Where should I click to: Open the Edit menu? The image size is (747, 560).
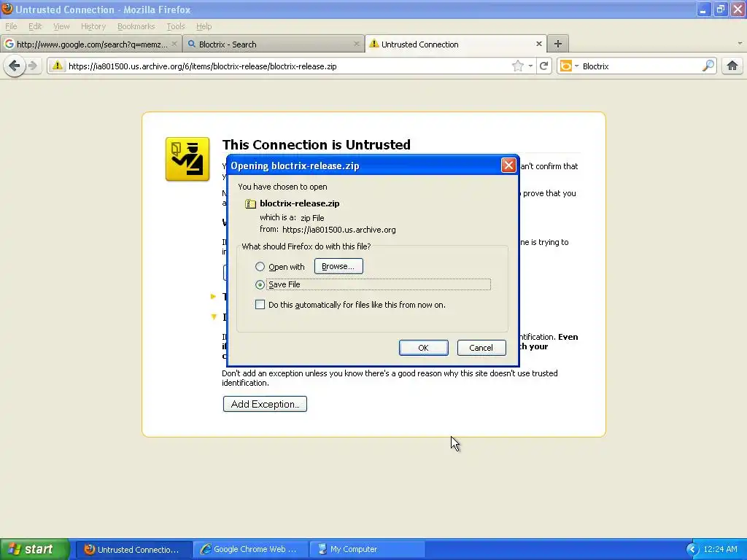tap(35, 26)
